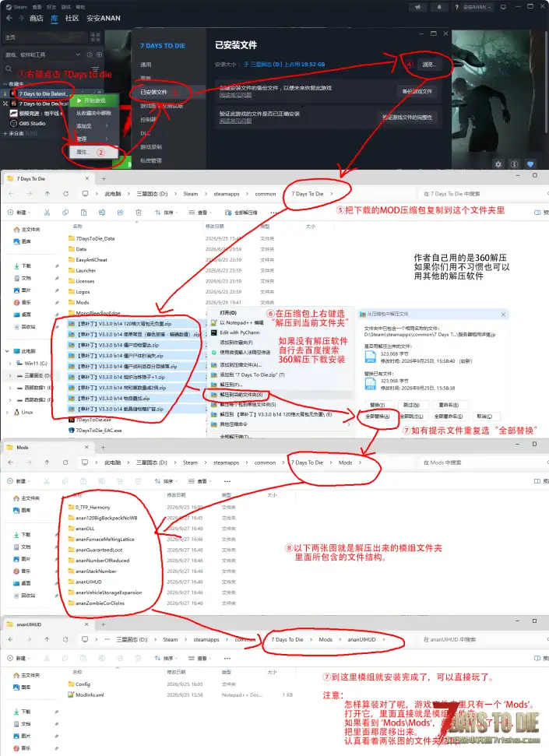
Task: Click 全部跳过(L) in the conflict dialog
Action: coord(411,416)
